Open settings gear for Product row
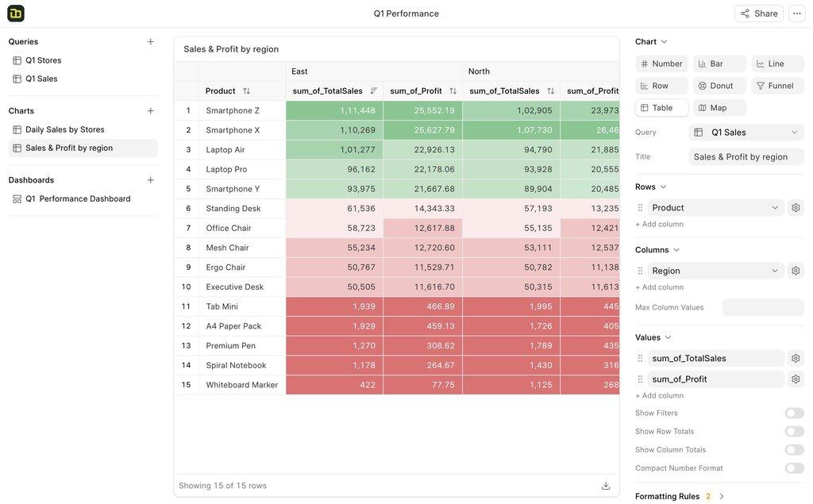This screenshot has height=504, width=813. tap(796, 208)
